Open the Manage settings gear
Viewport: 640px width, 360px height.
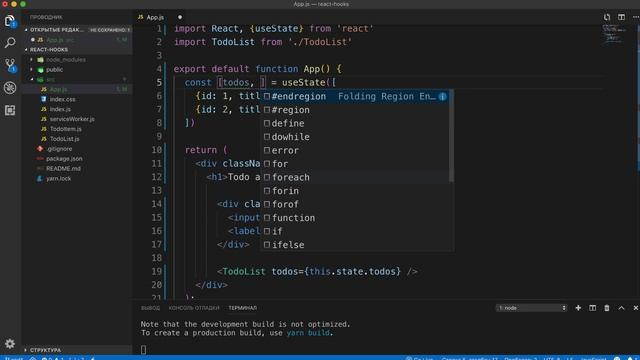click(x=10, y=344)
